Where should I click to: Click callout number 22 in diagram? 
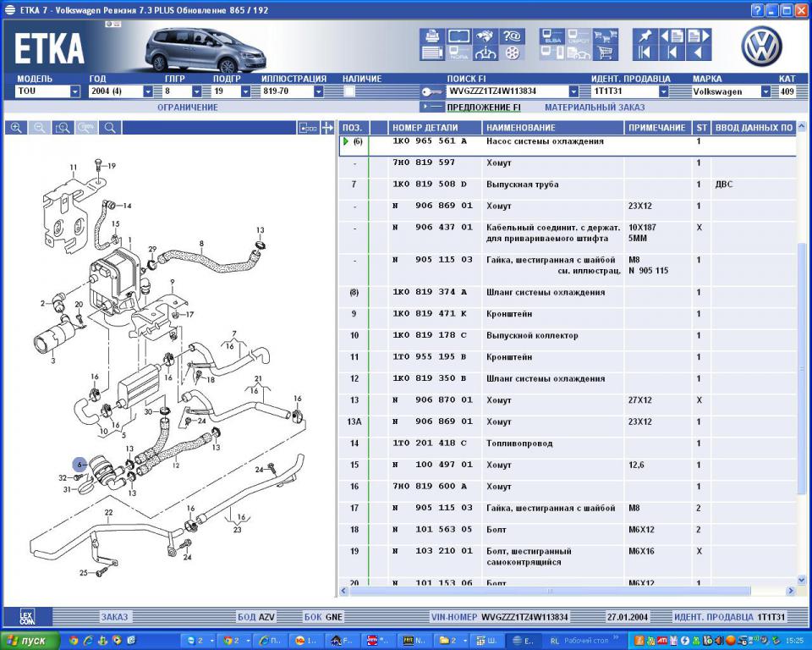pos(108,513)
